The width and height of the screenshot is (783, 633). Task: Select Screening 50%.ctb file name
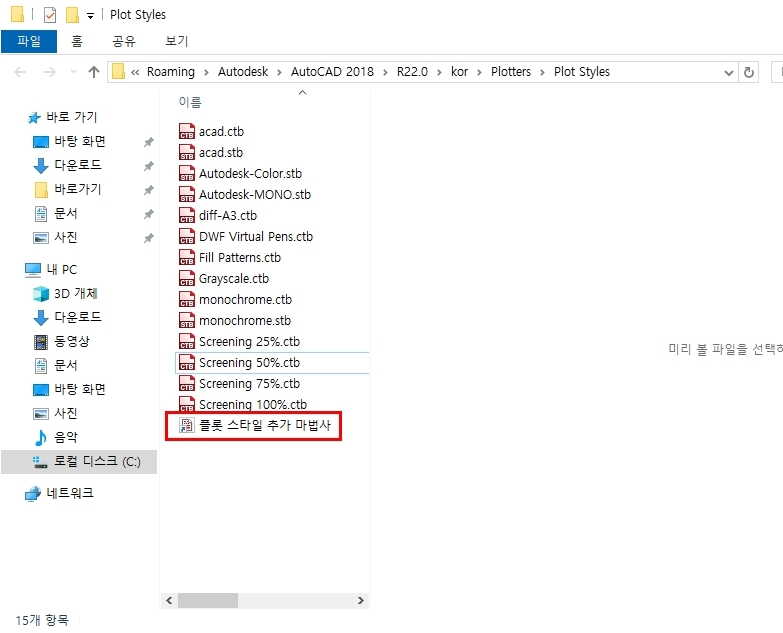[x=249, y=362]
